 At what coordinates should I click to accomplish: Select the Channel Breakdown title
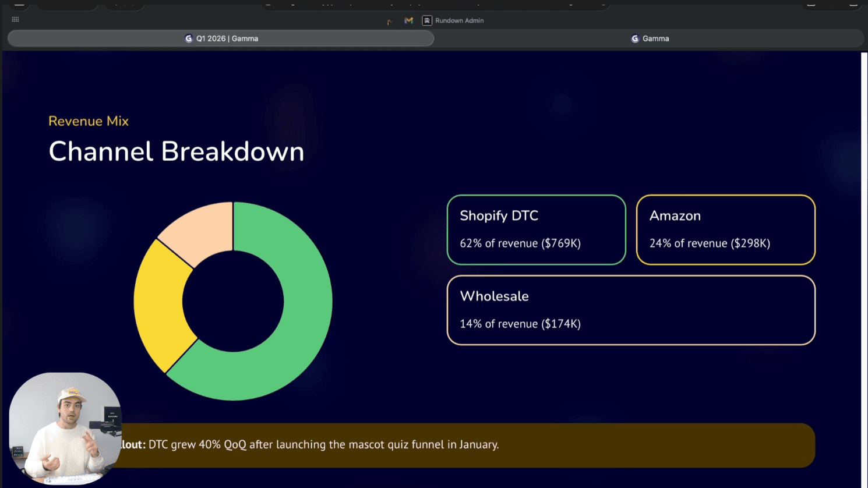[x=176, y=151]
